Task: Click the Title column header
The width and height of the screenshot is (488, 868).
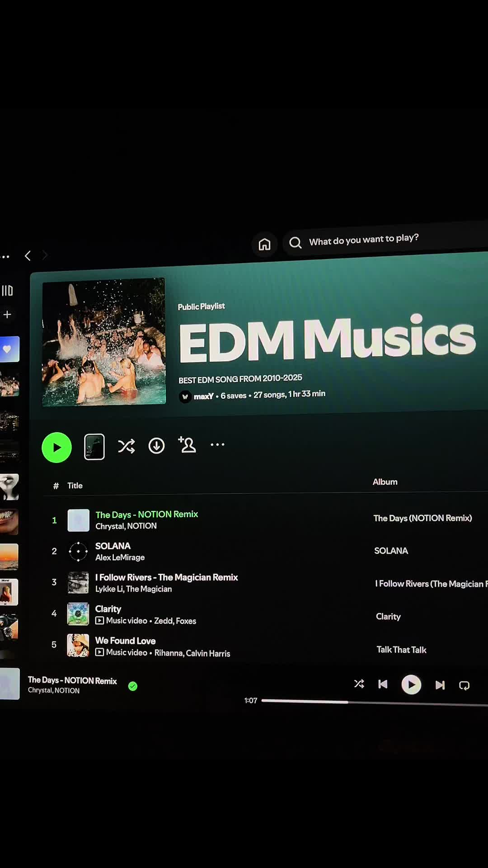Action: [x=75, y=486]
